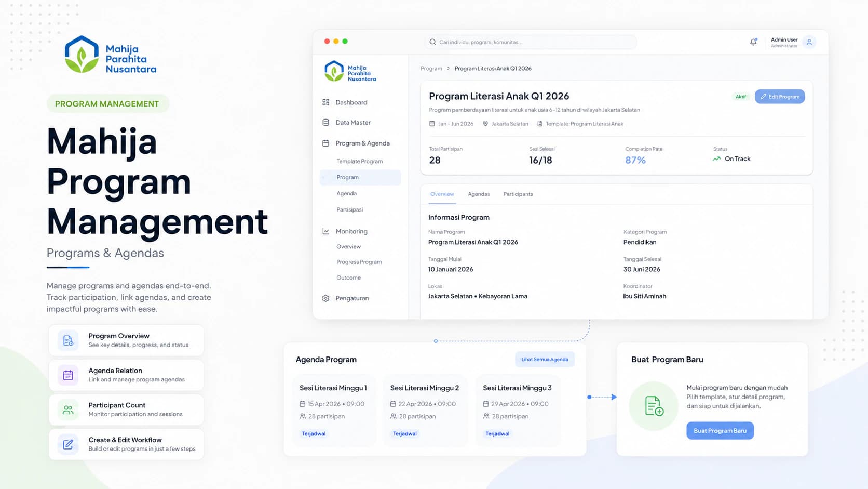Open the Outcome submenu item
The width and height of the screenshot is (868, 489).
348,277
